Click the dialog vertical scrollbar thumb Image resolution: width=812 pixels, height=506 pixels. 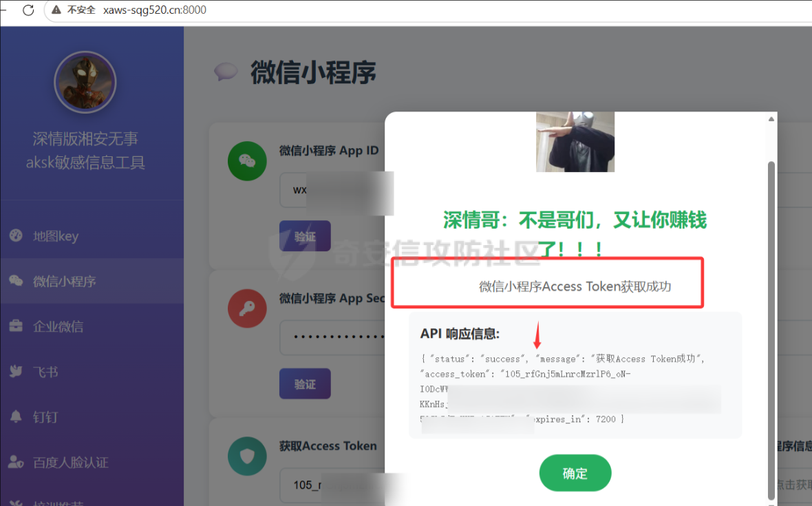pos(771,329)
